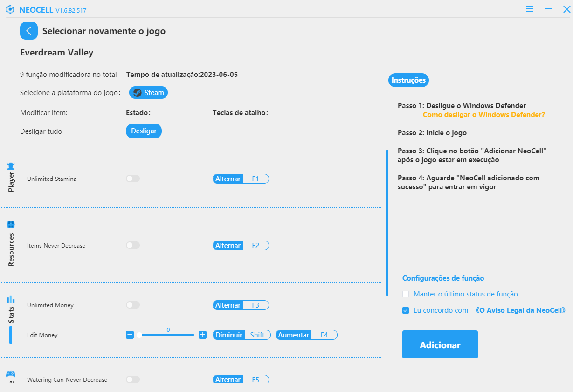Open Como desligar o Windows Defender link
573x392 pixels.
coord(484,115)
